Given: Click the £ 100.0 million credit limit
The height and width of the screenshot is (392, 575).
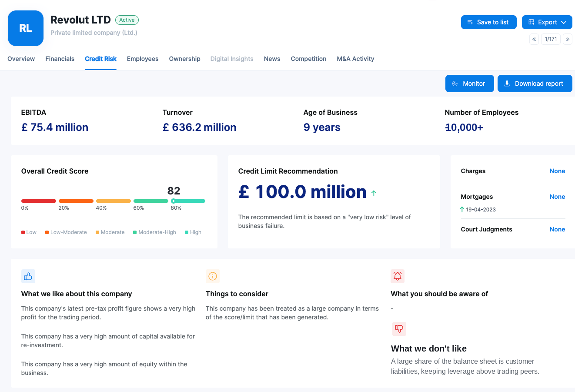Looking at the screenshot, I should [x=303, y=192].
